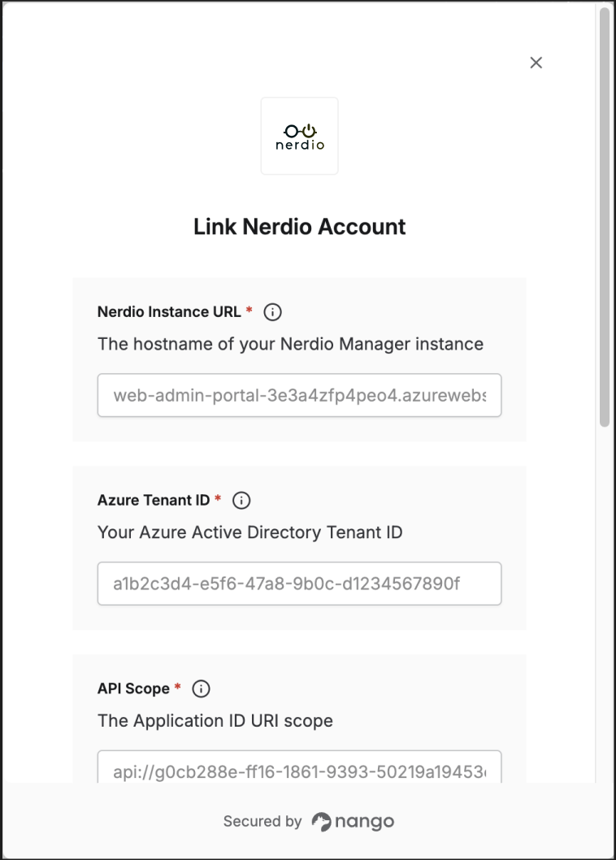
Task: Close the Link Nerdio Account dialog
Action: (x=536, y=63)
